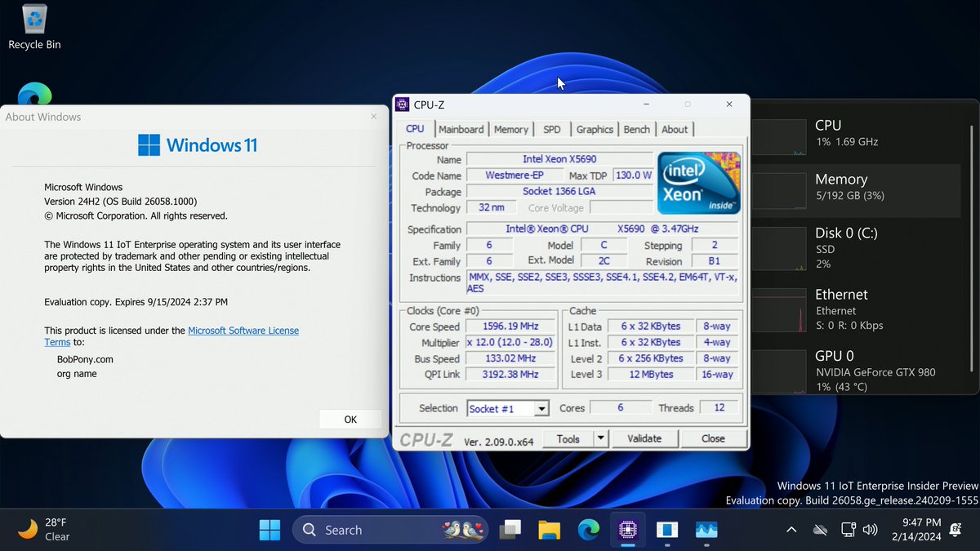Image resolution: width=980 pixels, height=551 pixels.
Task: Open the volume icon in the system tray
Action: [x=868, y=530]
